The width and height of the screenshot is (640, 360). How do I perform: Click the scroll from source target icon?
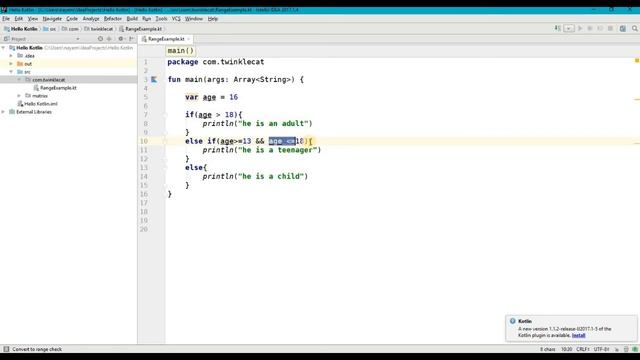(100, 39)
